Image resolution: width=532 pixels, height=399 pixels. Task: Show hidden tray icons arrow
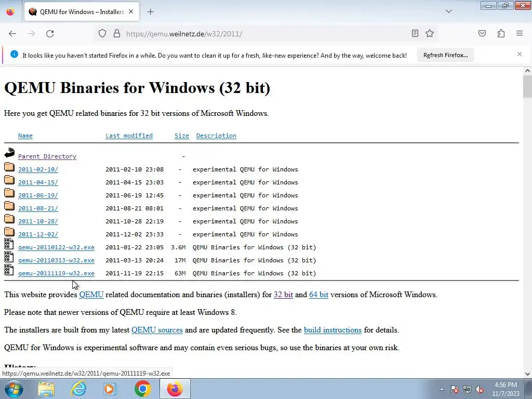(442, 390)
